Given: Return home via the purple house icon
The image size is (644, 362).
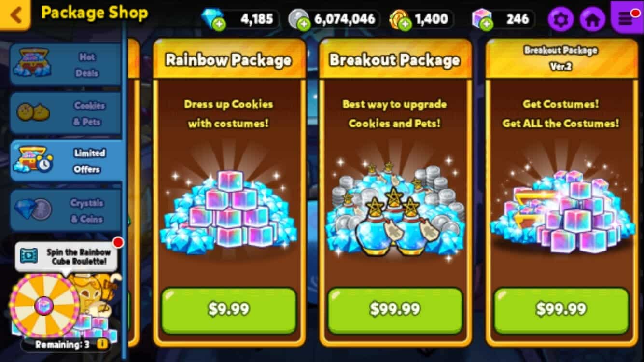Looking at the screenshot, I should (x=592, y=20).
